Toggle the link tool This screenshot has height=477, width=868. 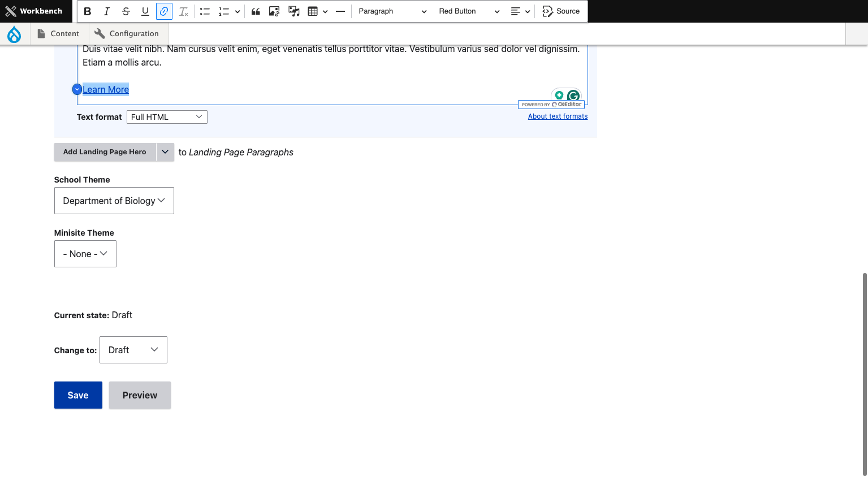(164, 11)
